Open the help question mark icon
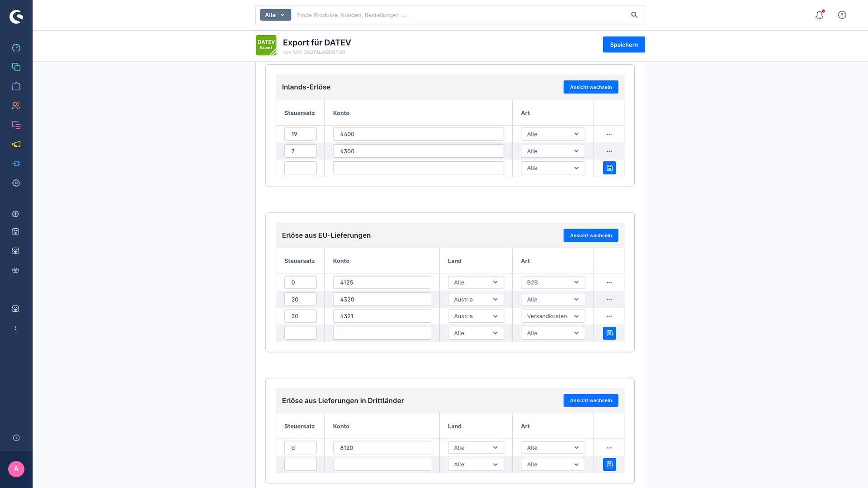This screenshot has width=868, height=488. point(842,15)
